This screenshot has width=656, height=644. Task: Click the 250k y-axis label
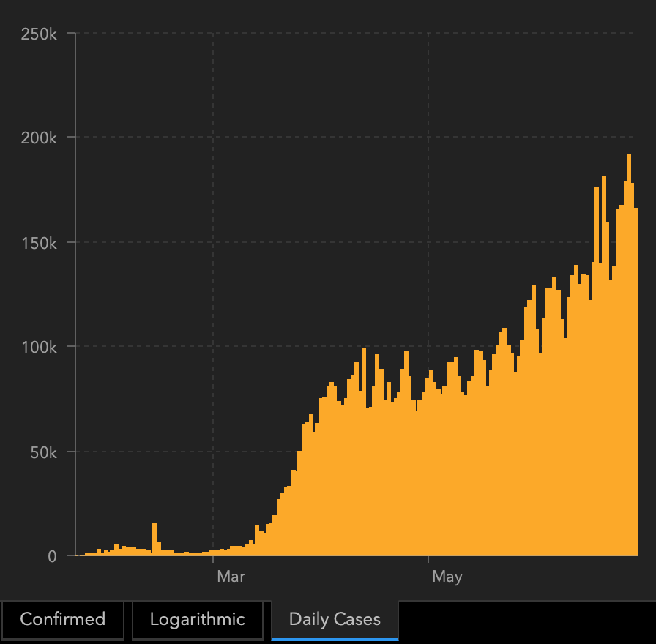click(x=39, y=34)
